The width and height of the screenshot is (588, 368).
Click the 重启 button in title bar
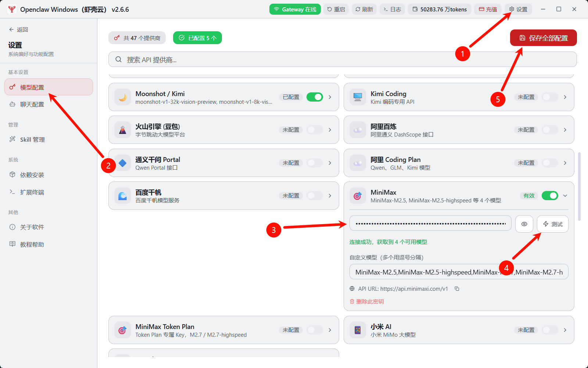(336, 9)
